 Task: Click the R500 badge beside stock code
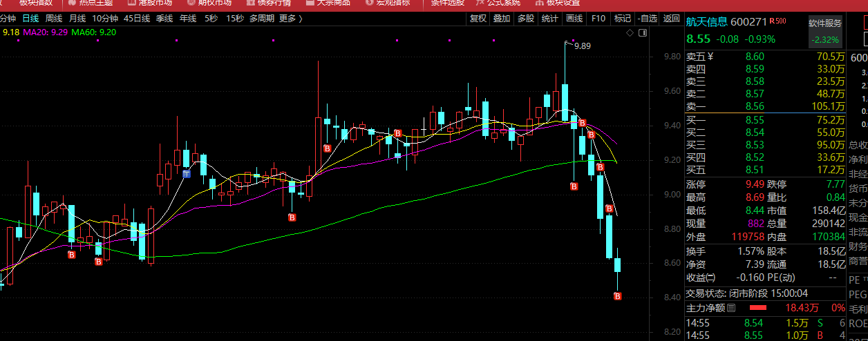777,21
